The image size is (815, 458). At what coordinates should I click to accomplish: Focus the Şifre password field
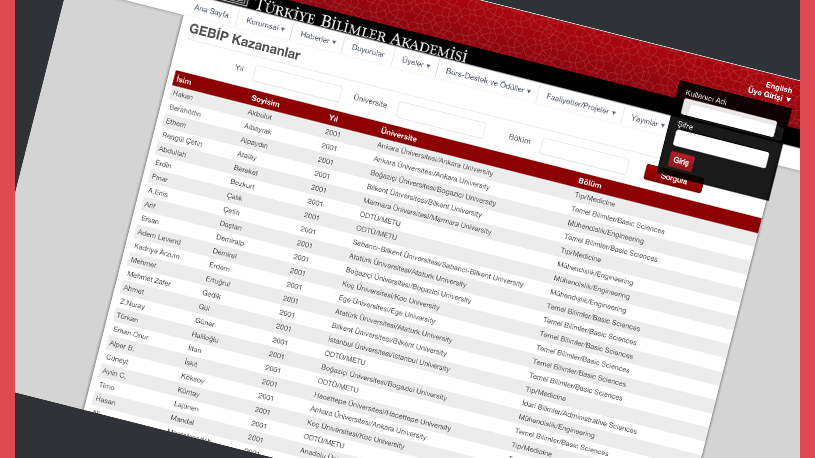coord(720,148)
